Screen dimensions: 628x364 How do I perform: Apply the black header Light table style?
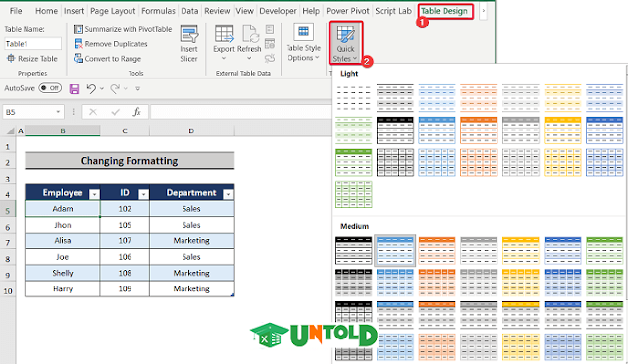point(395,130)
